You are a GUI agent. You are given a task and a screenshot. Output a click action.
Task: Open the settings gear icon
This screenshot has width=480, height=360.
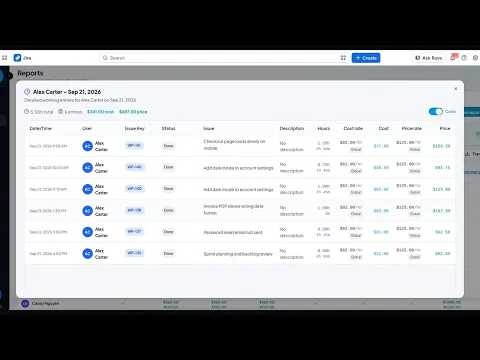[x=475, y=58]
